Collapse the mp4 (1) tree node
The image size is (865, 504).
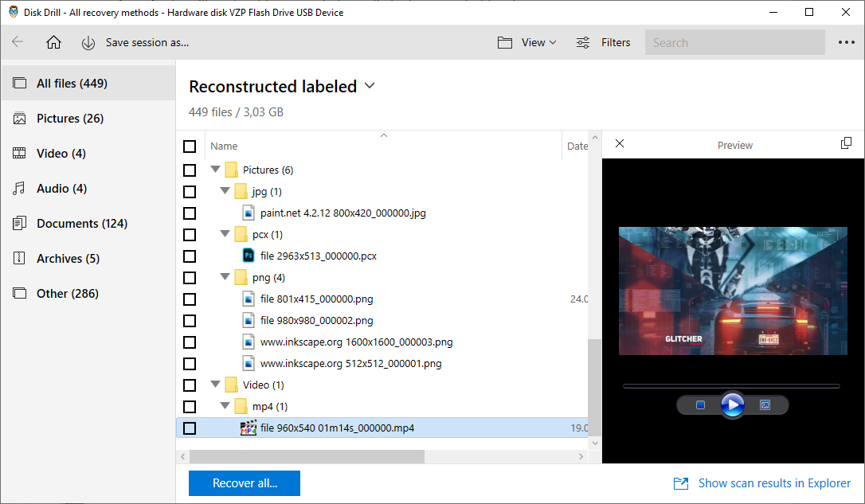pos(225,405)
